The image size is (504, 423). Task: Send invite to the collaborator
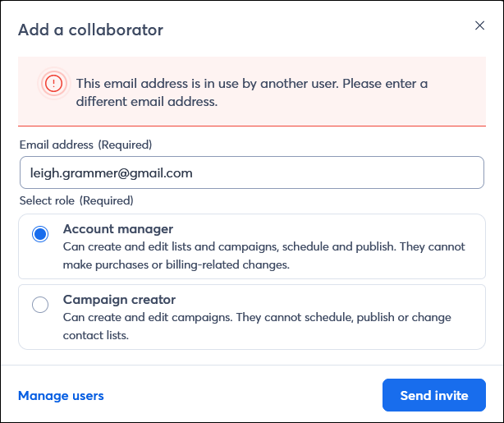[434, 395]
